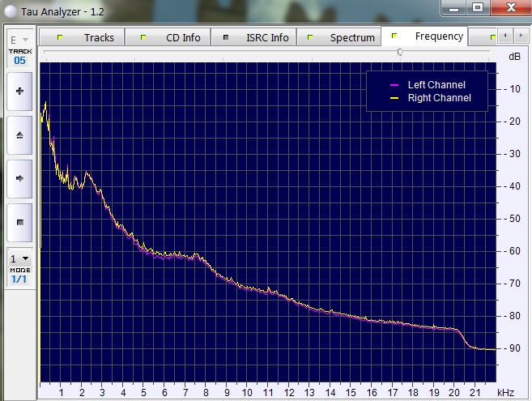Viewport: 532px width, 401px height.
Task: Click the yellow Right Channel legend marker
Action: (x=394, y=98)
